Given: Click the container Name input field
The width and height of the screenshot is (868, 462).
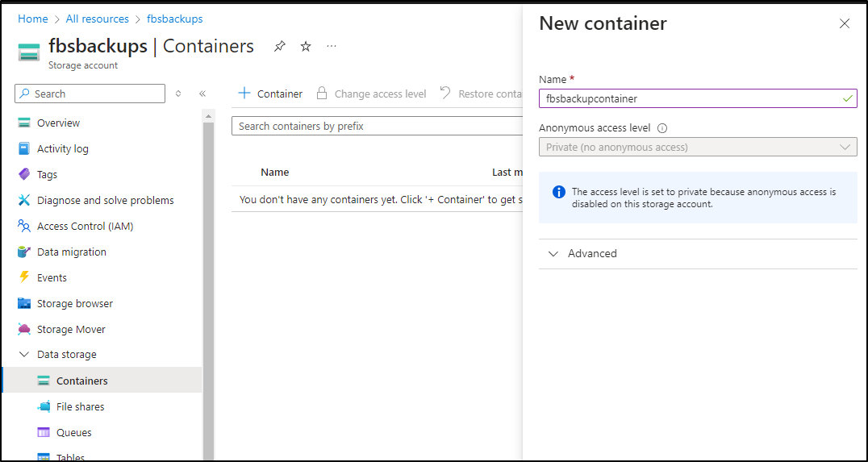Looking at the screenshot, I should tap(698, 98).
